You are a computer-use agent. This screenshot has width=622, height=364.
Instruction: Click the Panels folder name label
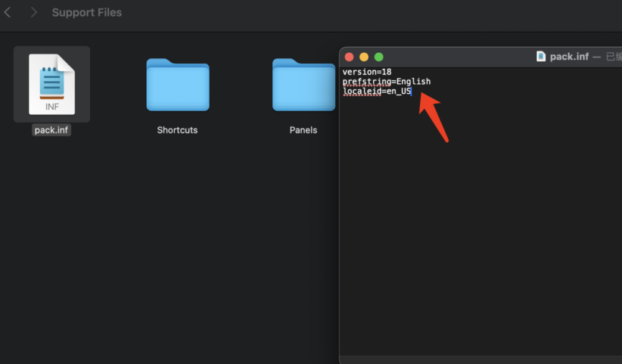pyautogui.click(x=304, y=130)
